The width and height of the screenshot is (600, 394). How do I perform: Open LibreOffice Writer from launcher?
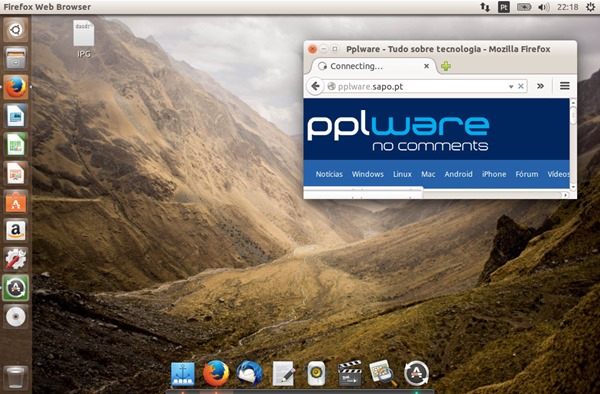(x=16, y=116)
